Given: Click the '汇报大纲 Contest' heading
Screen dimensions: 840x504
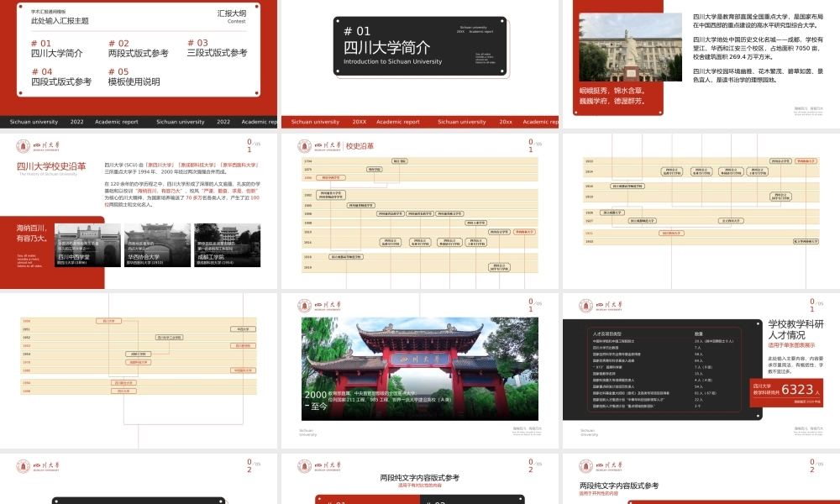Looking at the screenshot, I should click(x=232, y=16).
